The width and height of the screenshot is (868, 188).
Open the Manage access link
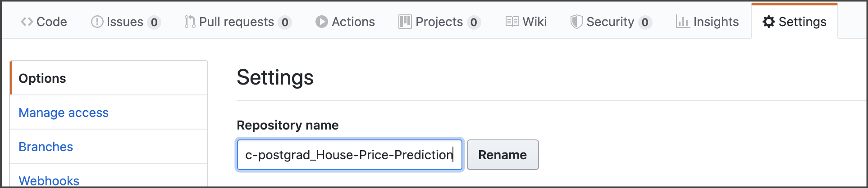tap(64, 112)
